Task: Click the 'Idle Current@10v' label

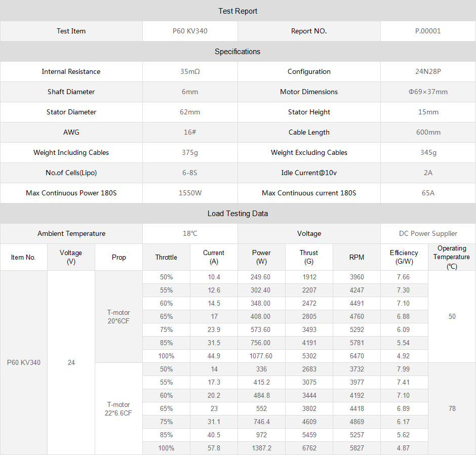Action: point(309,173)
